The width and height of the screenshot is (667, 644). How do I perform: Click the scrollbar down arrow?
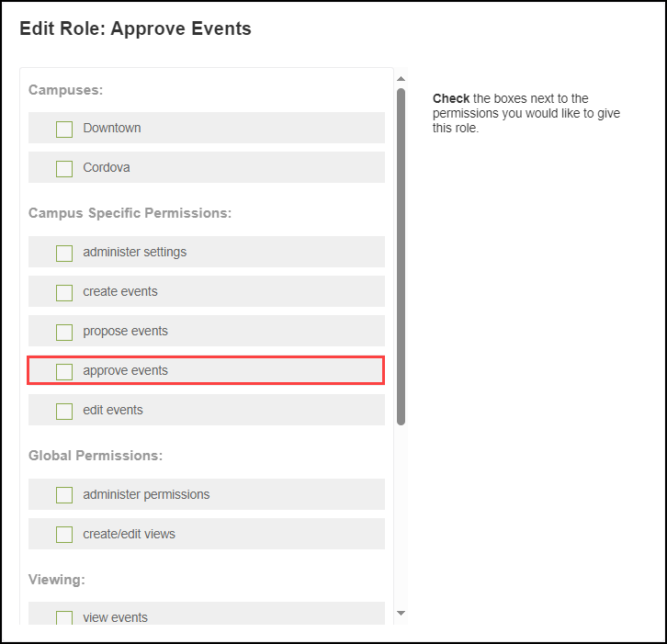(x=401, y=613)
